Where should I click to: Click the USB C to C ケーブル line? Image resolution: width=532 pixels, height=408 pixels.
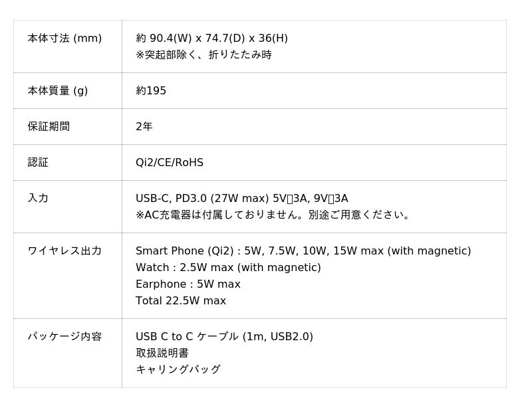click(x=224, y=337)
